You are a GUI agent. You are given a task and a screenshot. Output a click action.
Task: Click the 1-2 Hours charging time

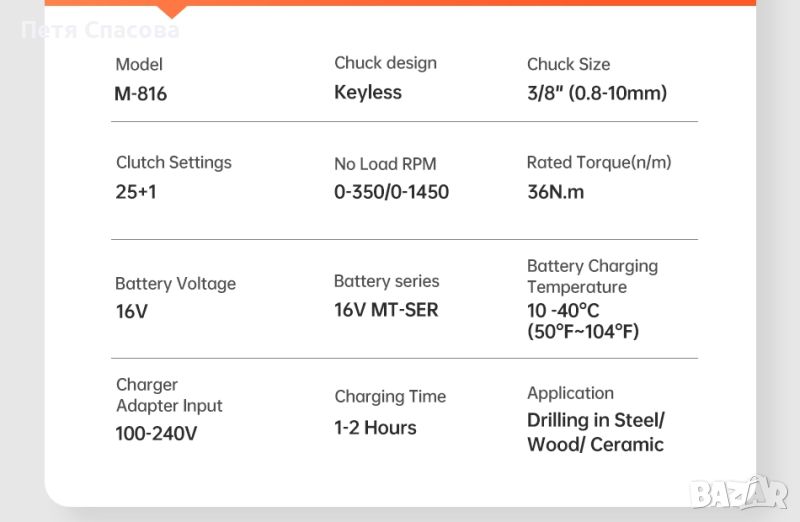(x=375, y=427)
